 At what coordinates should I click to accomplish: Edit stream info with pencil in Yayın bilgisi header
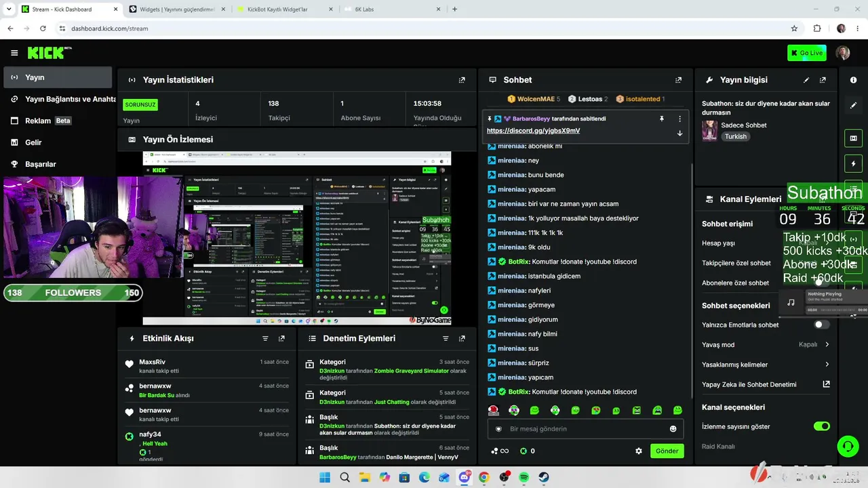[806, 80]
